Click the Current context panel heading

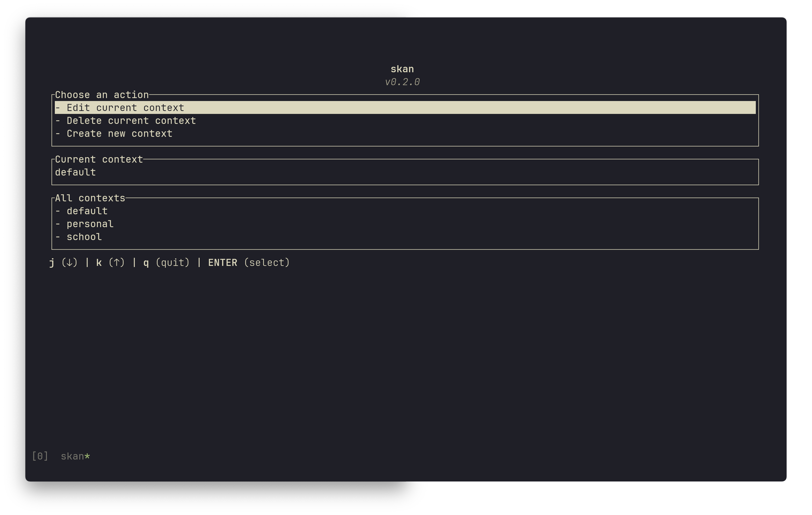(99, 159)
